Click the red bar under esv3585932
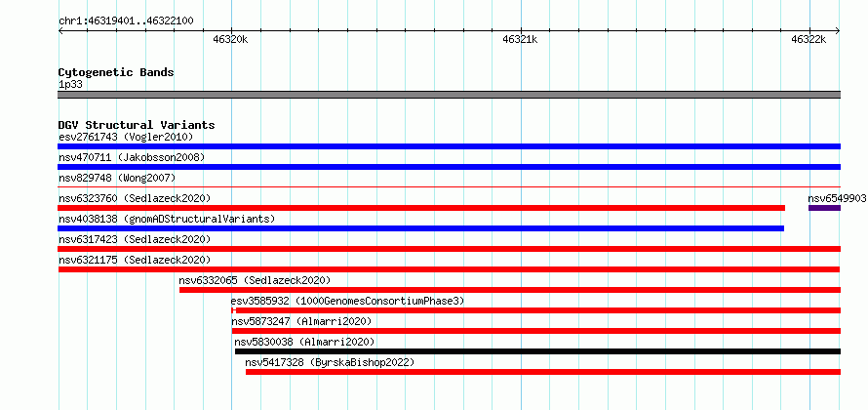 click(x=535, y=310)
